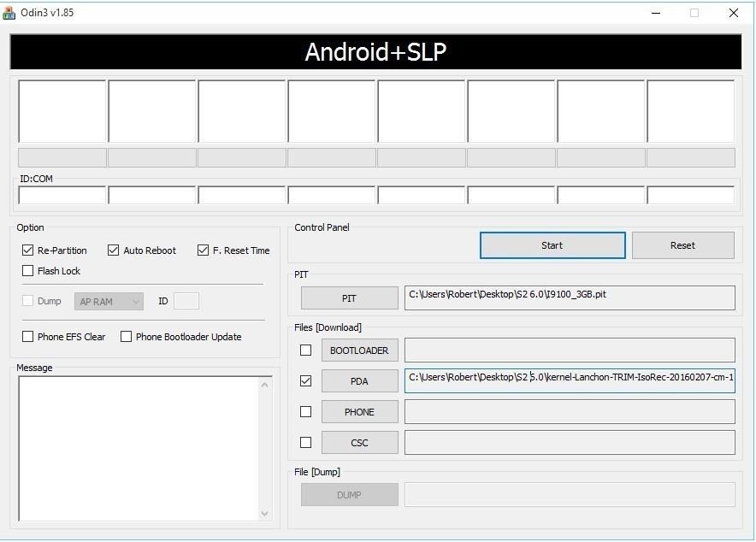756x542 pixels.
Task: Enable Phone Bootloader Update option
Action: (126, 336)
